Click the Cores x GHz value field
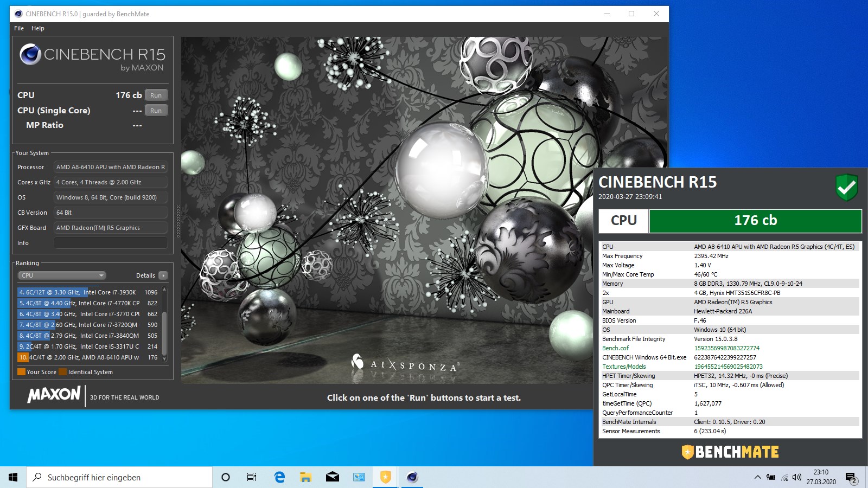Image resolution: width=868 pixels, height=488 pixels. click(x=111, y=182)
